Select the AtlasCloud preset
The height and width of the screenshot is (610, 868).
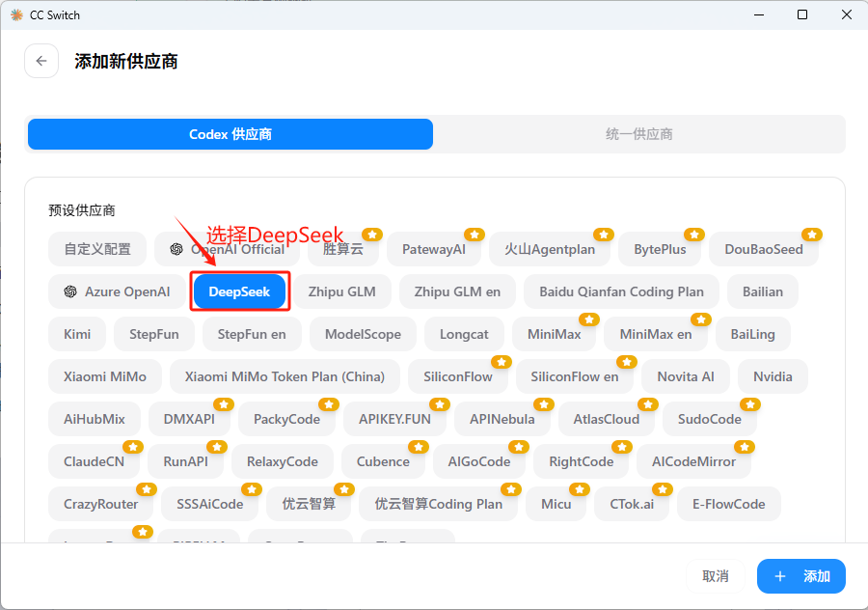(x=607, y=419)
